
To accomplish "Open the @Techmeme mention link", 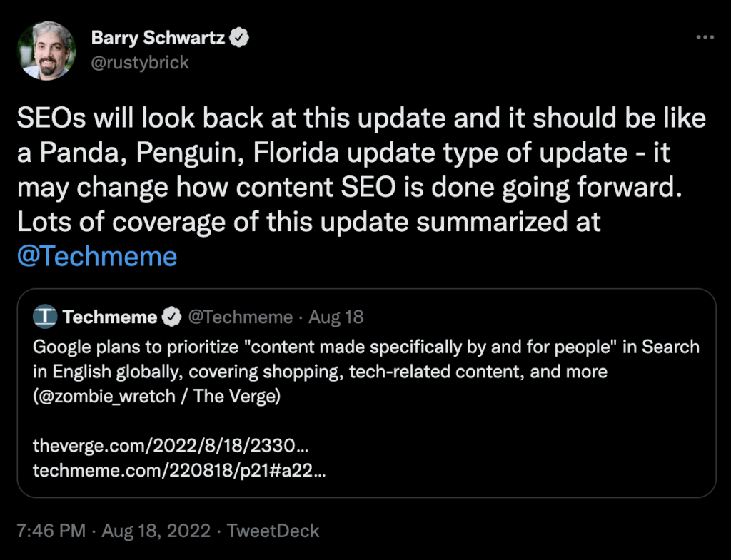I will pos(96,256).
